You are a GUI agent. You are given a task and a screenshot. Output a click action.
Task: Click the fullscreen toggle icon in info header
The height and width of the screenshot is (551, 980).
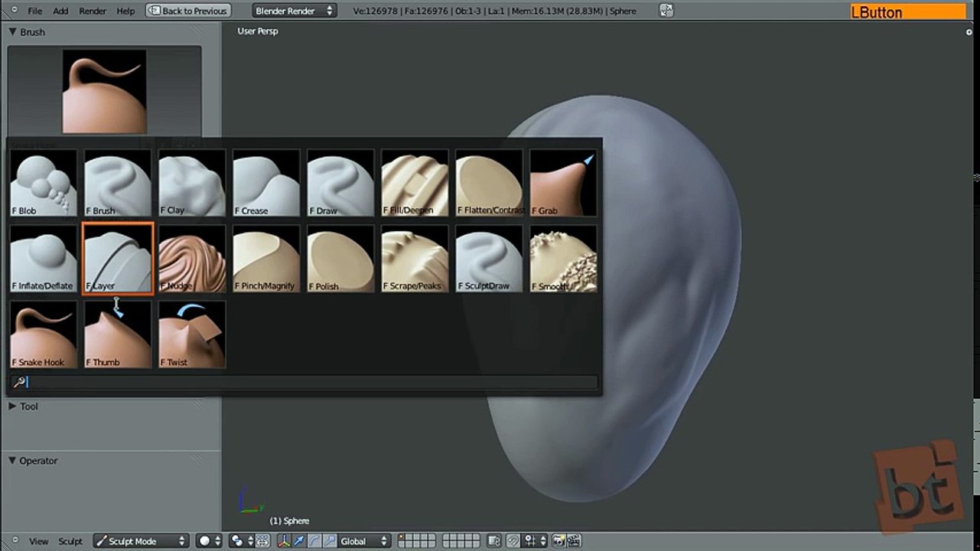click(x=666, y=11)
